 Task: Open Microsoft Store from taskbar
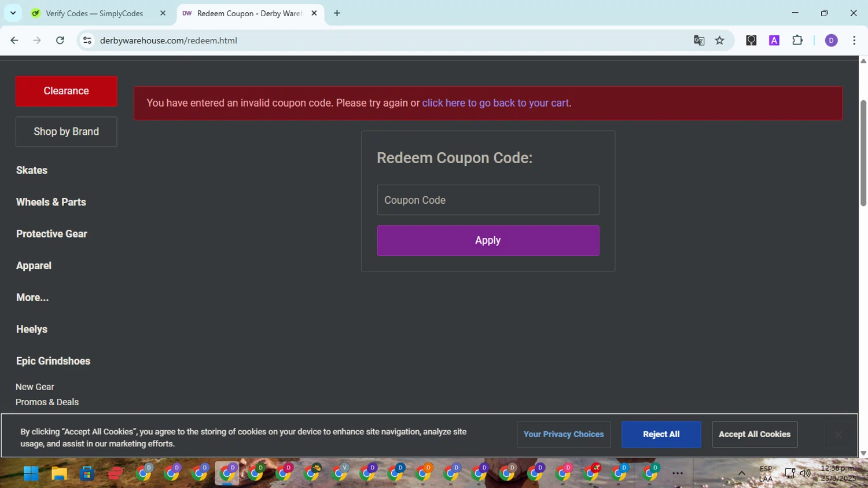coord(87,474)
